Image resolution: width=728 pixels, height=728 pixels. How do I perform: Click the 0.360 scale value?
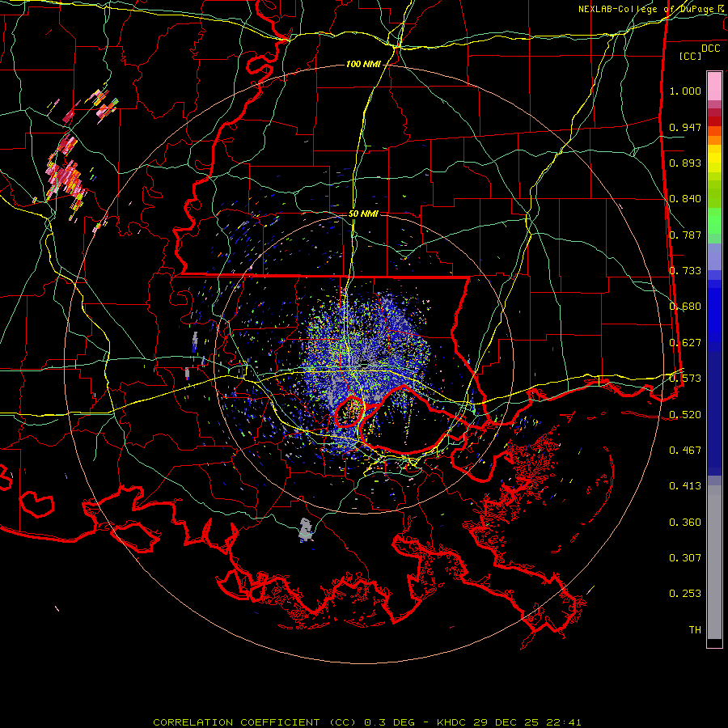click(685, 523)
